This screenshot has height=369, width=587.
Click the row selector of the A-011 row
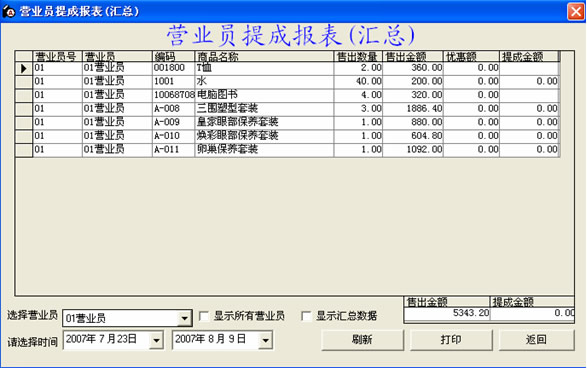24,150
